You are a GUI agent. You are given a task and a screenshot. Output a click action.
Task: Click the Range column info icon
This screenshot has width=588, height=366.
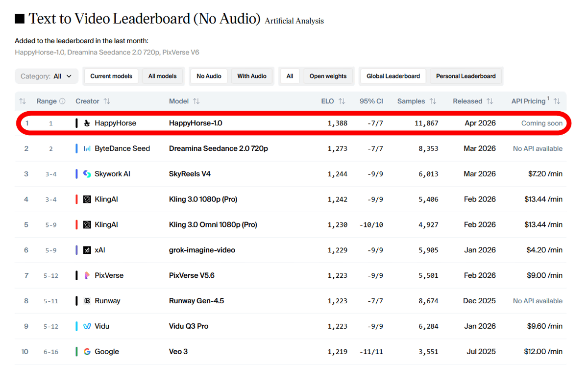coord(62,101)
